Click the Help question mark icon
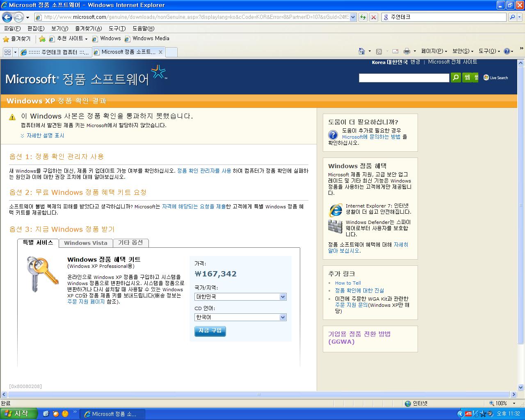Screen dimensions: 525x420 point(507,51)
